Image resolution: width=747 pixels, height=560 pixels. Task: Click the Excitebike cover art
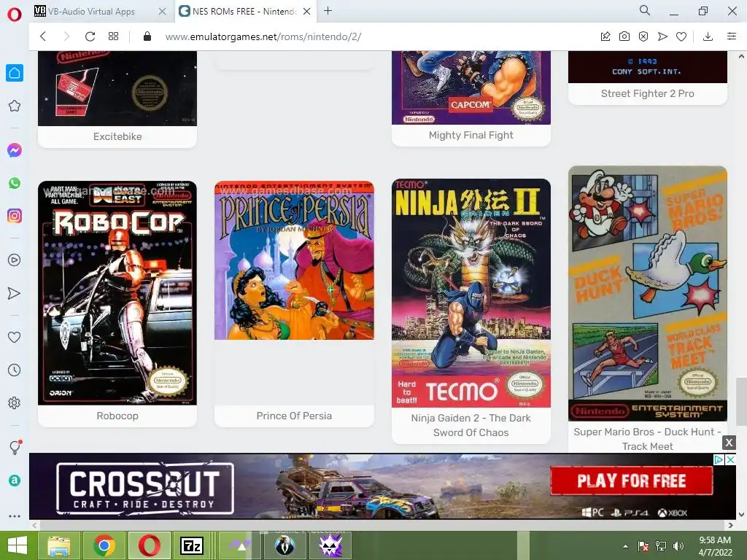coord(117,88)
